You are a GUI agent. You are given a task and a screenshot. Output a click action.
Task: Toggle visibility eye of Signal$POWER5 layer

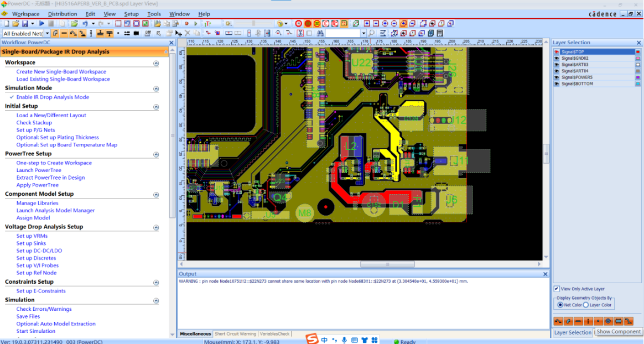pyautogui.click(x=557, y=77)
